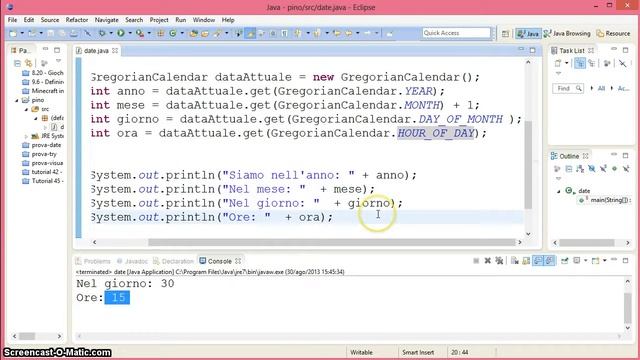
Task: Click the Run Last Tool external tools icon
Action: tap(140, 33)
